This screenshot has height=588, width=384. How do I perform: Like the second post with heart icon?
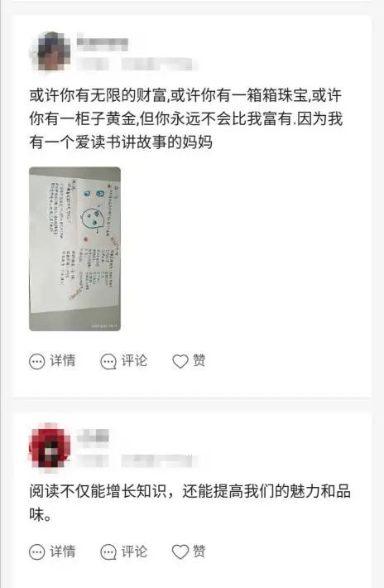[180, 552]
